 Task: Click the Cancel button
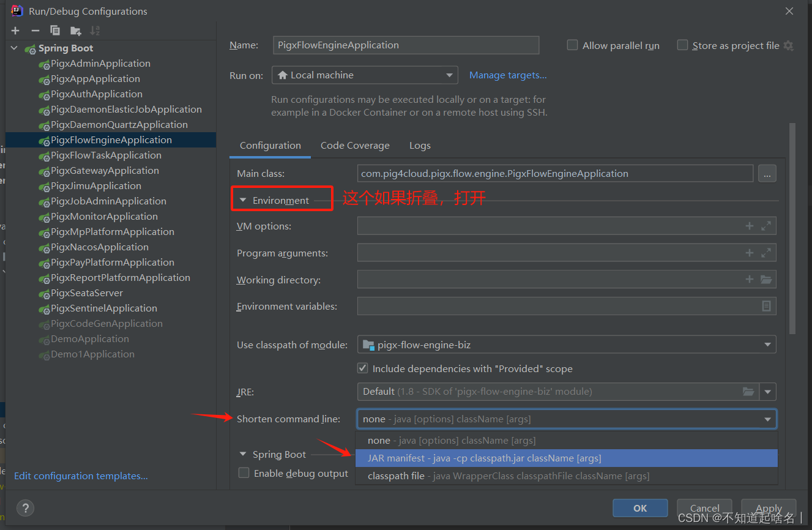705,508
